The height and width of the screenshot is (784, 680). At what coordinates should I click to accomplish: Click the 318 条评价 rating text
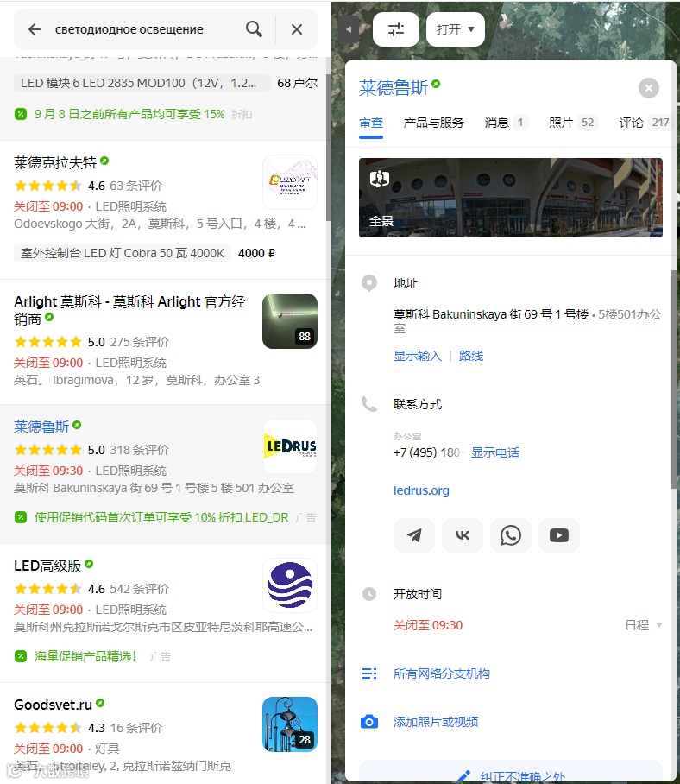coord(140,450)
